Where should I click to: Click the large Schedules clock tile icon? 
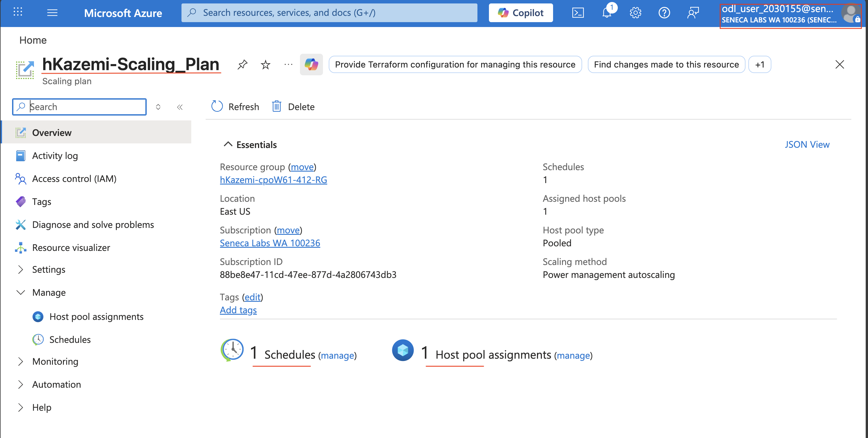coord(232,350)
